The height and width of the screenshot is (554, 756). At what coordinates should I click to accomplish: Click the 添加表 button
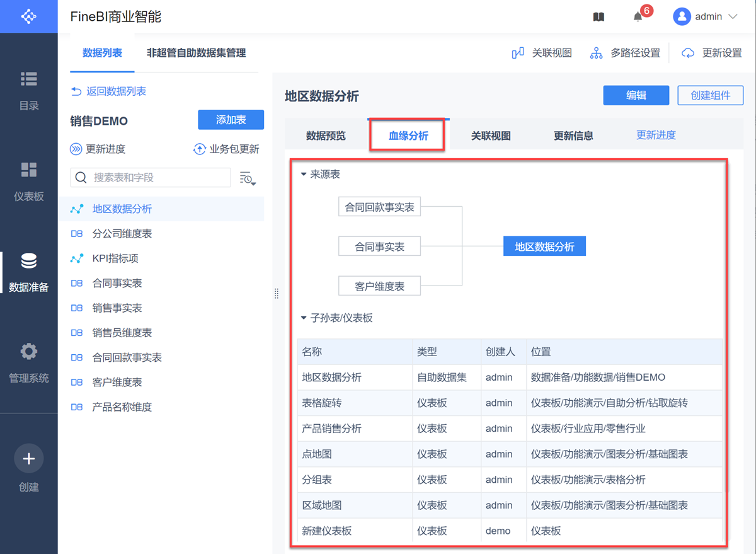pos(231,120)
